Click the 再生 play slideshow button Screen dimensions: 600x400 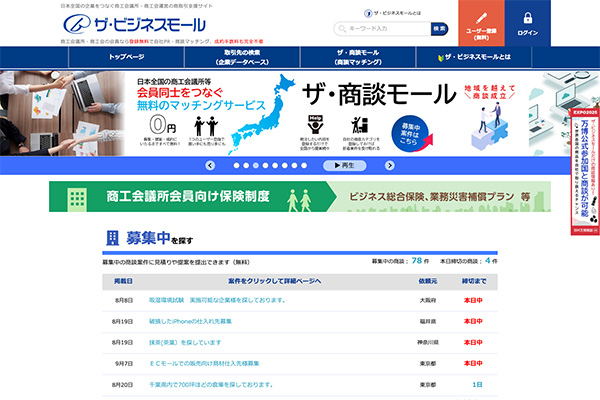(344, 165)
